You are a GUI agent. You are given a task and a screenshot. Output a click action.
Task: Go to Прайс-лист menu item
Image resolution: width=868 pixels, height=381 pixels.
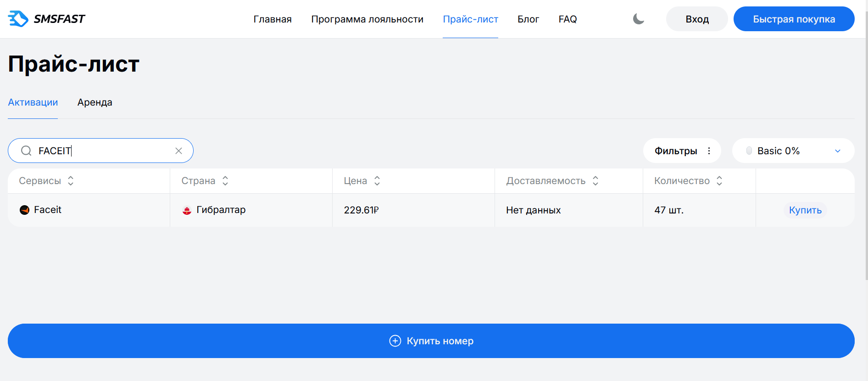[x=470, y=19]
